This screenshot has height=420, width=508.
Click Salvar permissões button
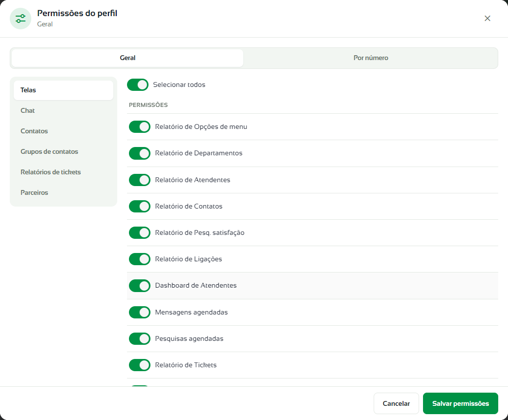pos(460,403)
